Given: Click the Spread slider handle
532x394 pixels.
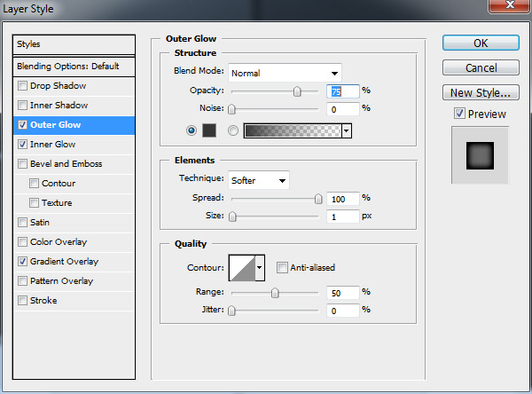Looking at the screenshot, I should (318, 199).
